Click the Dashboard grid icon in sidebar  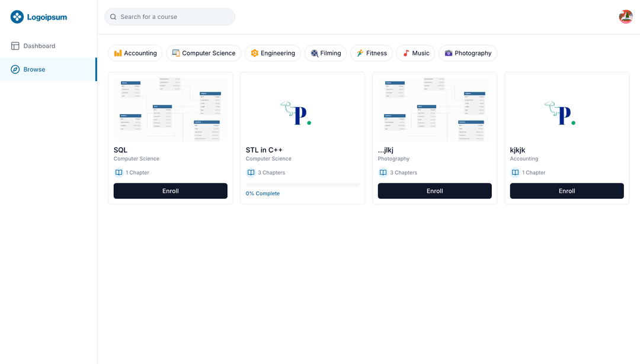[14, 46]
